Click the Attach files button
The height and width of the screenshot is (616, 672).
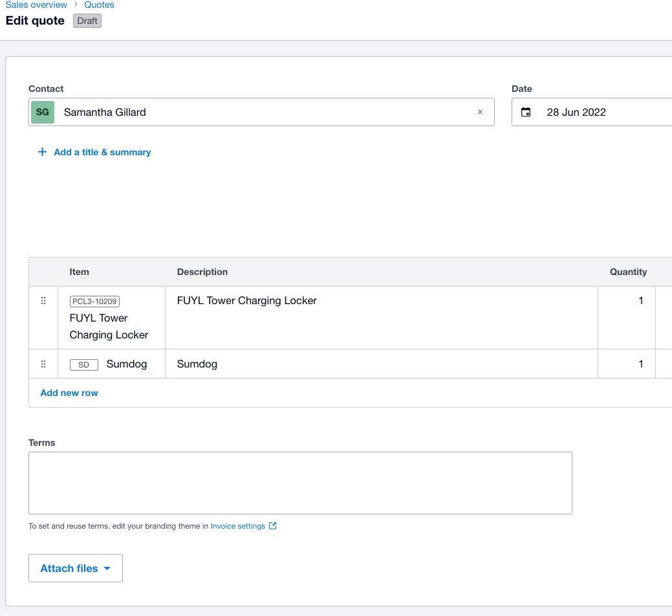(x=76, y=568)
